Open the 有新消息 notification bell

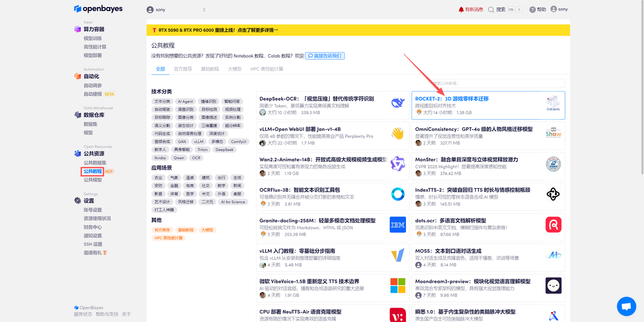click(470, 10)
